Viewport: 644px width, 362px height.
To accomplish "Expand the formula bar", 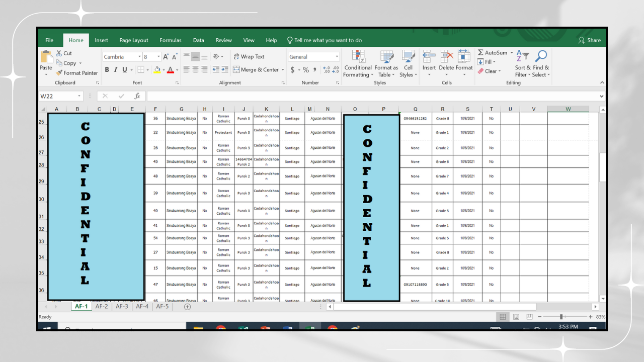I will [x=602, y=96].
